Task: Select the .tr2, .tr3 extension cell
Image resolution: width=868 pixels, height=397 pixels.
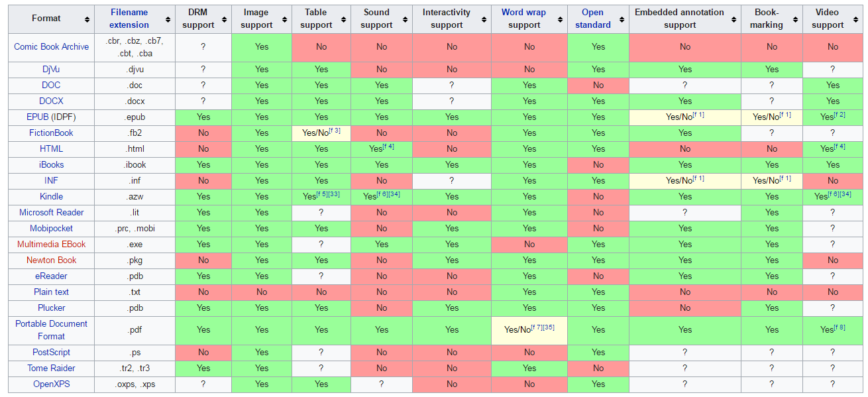Action: [x=135, y=369]
